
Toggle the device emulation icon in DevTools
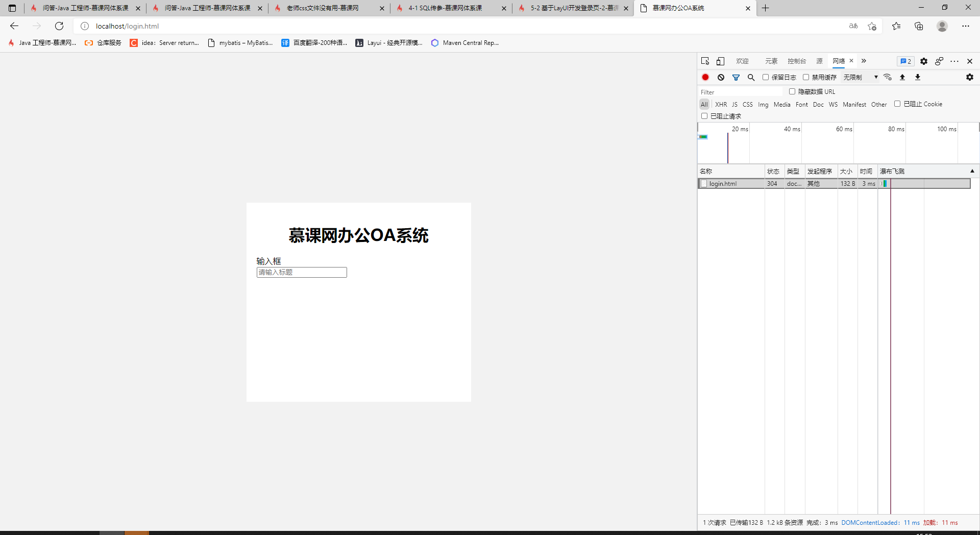(x=720, y=61)
